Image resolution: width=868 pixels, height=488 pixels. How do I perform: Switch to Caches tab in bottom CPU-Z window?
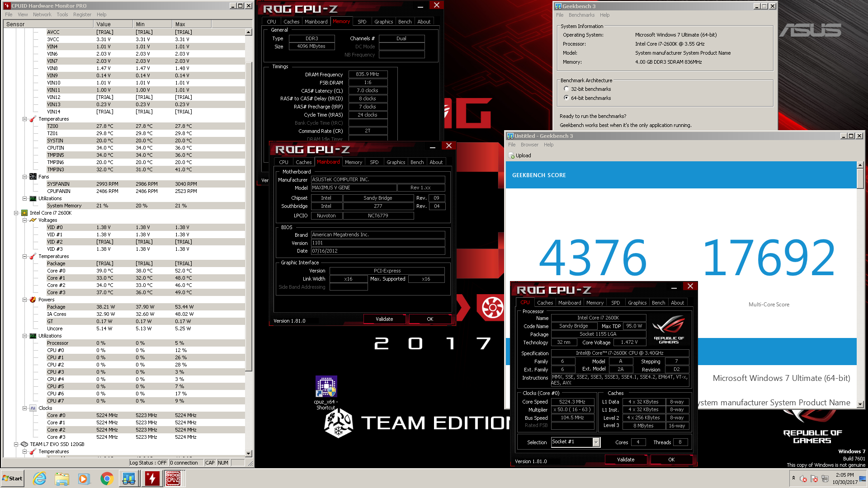(545, 303)
